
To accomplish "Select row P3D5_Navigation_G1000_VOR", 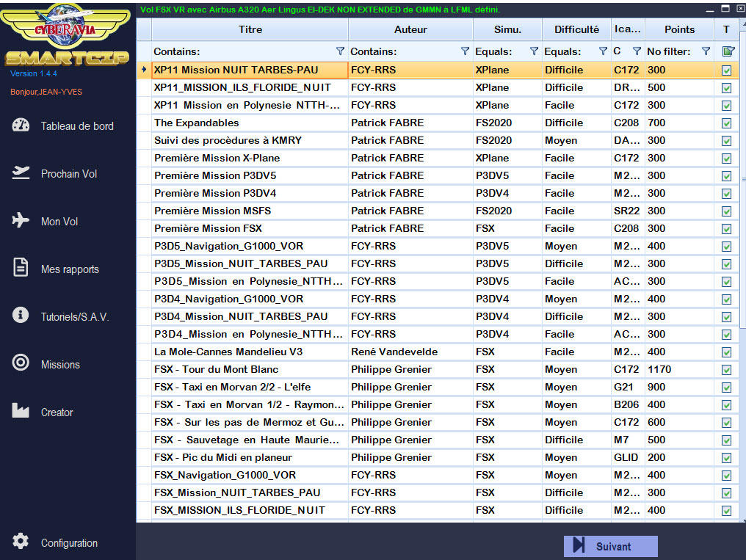I will 438,247.
